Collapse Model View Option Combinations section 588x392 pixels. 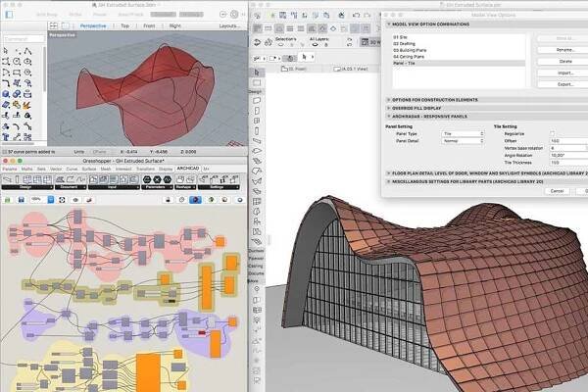[390, 23]
